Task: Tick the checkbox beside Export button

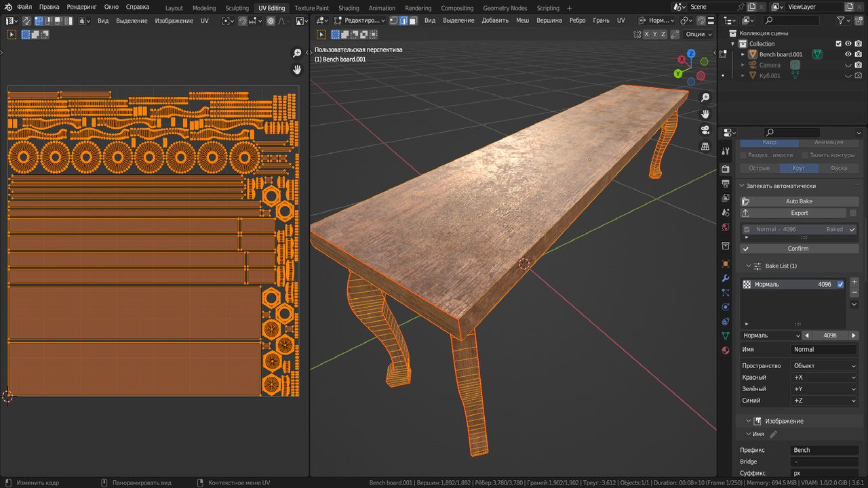Action: click(853, 213)
